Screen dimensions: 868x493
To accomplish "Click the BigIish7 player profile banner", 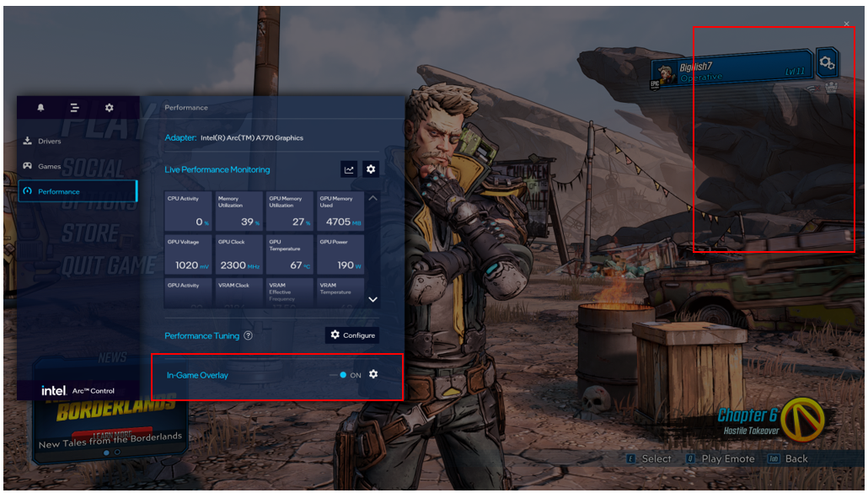I will pyautogui.click(x=731, y=69).
